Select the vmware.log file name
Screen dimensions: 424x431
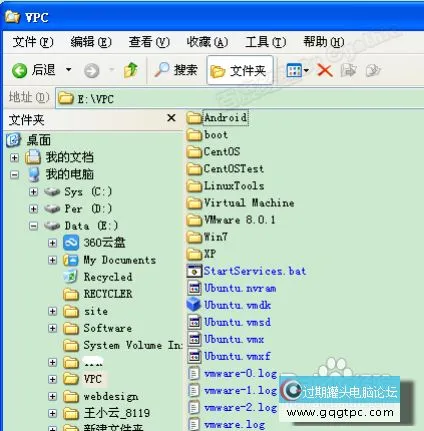(235, 425)
